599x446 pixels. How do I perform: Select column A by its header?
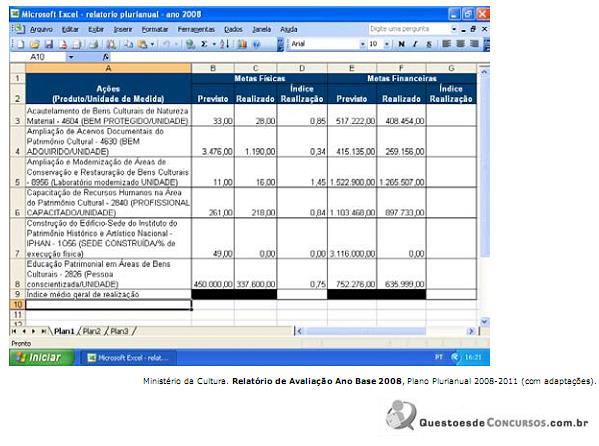[x=108, y=68]
